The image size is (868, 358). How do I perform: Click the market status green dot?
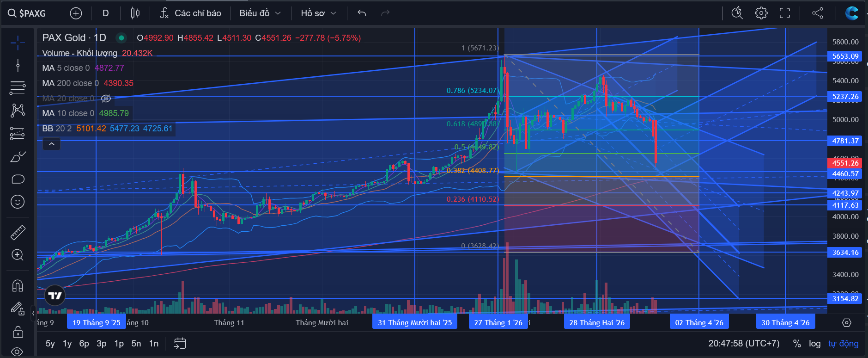[x=121, y=38]
